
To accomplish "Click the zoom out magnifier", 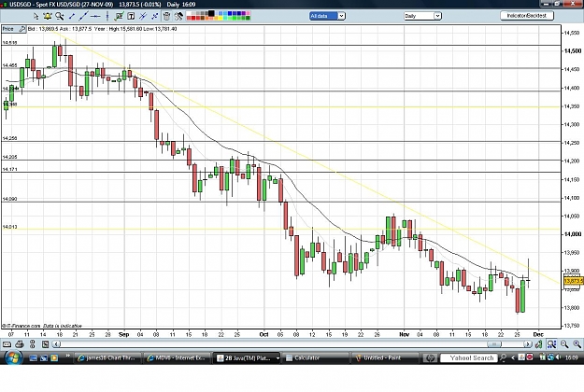I will (564, 344).
